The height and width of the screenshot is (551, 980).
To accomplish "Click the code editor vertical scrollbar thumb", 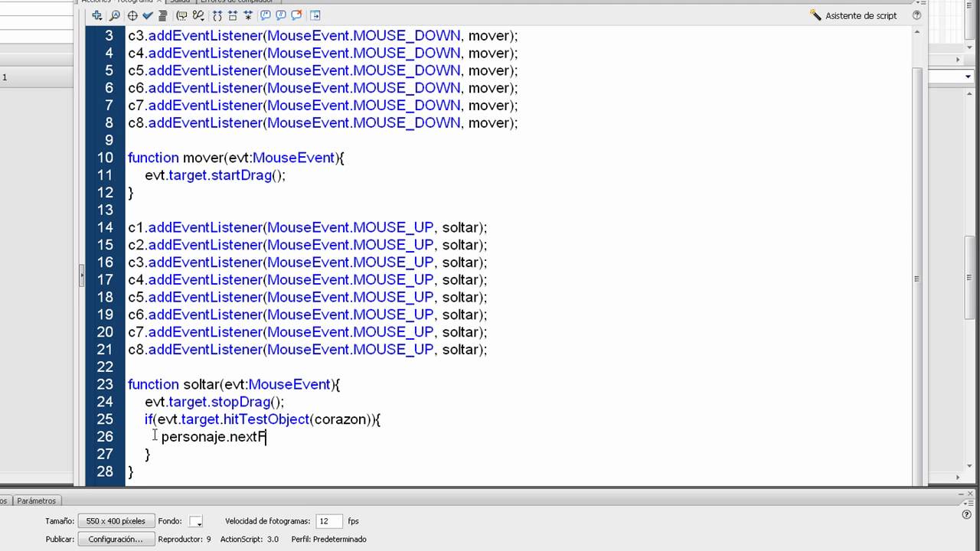I will [x=917, y=278].
